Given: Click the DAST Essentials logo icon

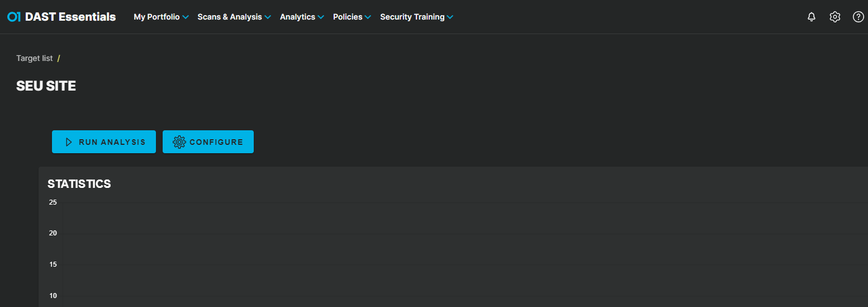Looking at the screenshot, I should coord(14,17).
